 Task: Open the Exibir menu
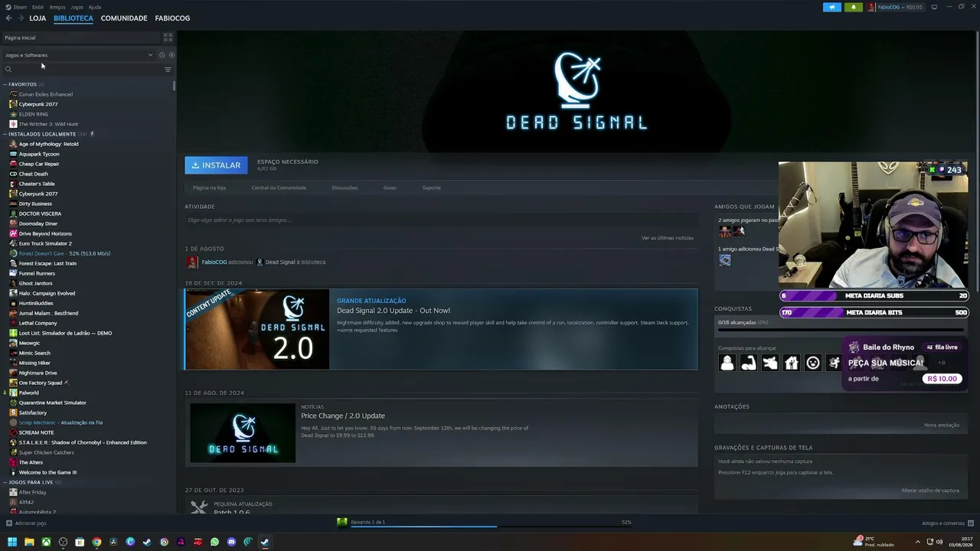[x=38, y=7]
